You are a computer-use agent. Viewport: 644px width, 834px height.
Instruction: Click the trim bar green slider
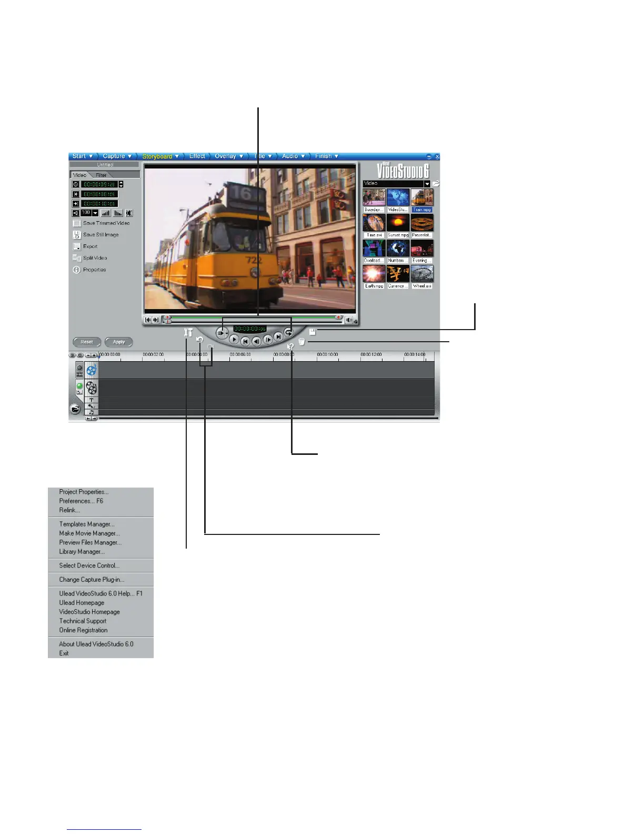(254, 317)
